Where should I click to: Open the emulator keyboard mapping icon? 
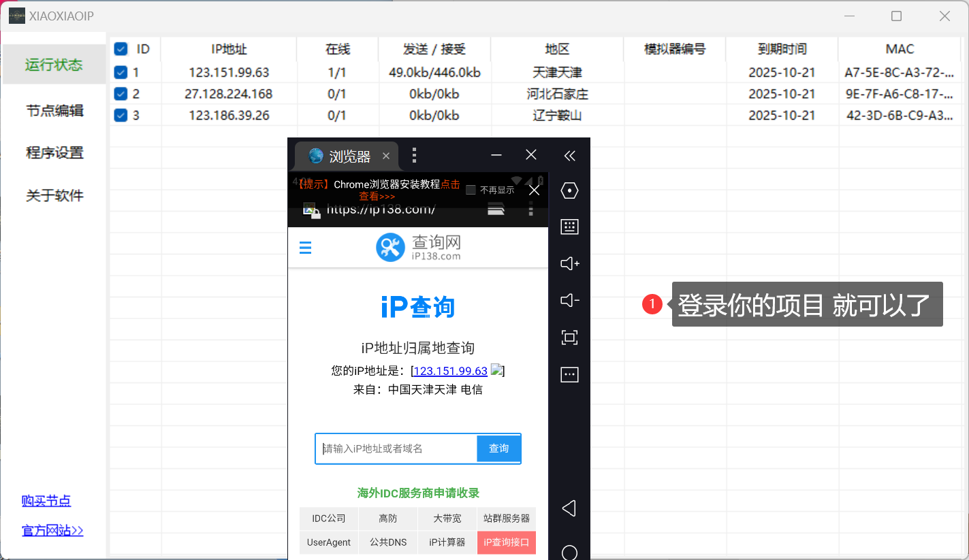[569, 227]
